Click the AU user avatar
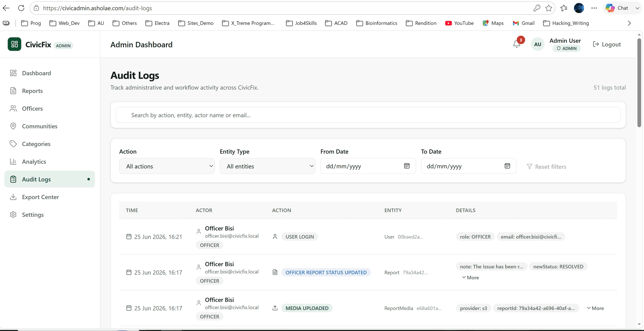 (x=538, y=44)
